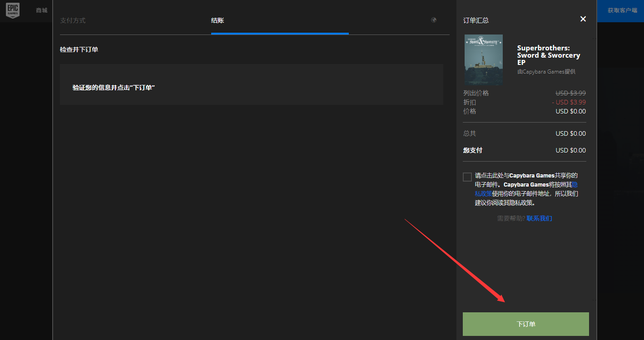Screen dimensions: 644x340
Task: Switch to the 支付方式 tab
Action: coord(73,20)
